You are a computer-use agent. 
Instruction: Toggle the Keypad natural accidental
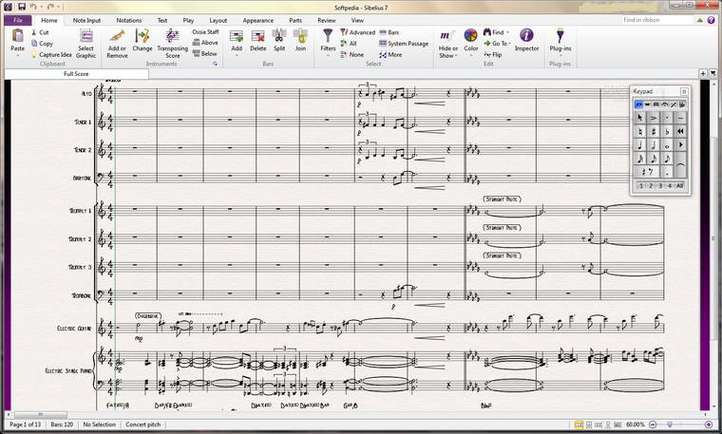click(x=640, y=132)
